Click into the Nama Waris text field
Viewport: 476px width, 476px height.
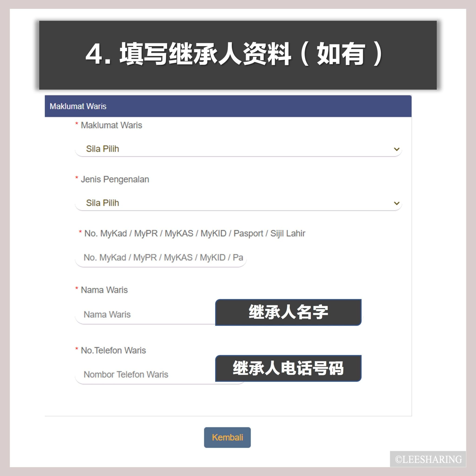tap(145, 315)
